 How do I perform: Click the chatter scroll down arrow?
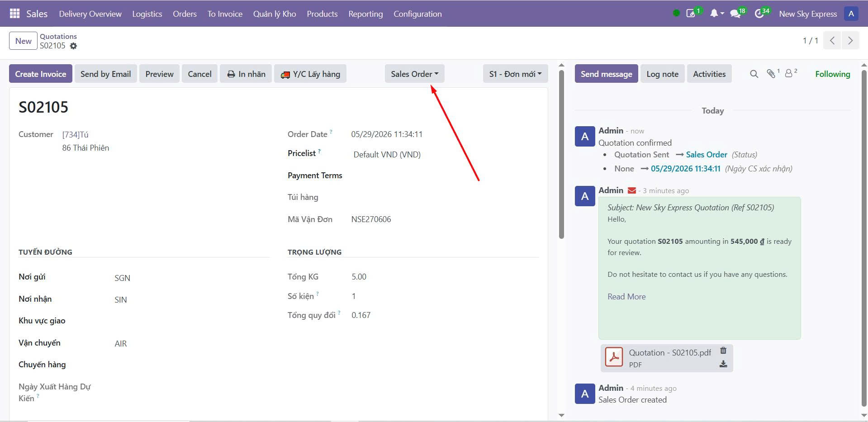tap(864, 415)
